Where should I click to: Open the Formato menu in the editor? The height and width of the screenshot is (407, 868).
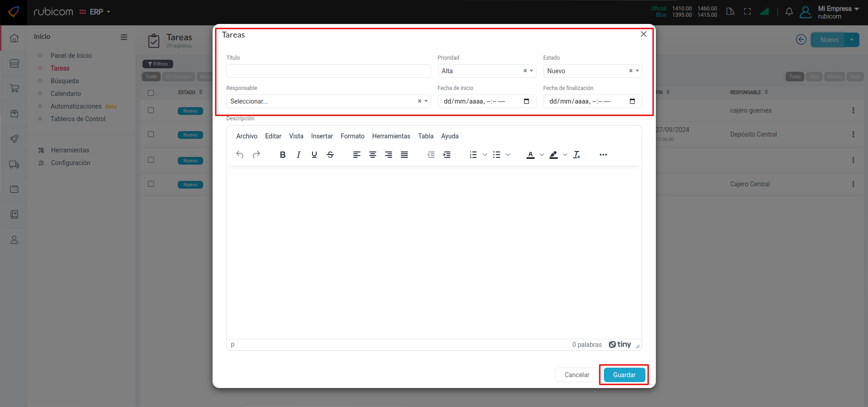pyautogui.click(x=352, y=136)
